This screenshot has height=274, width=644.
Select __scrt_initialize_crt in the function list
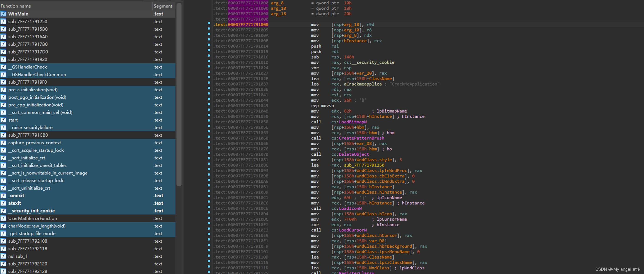[x=88, y=158]
